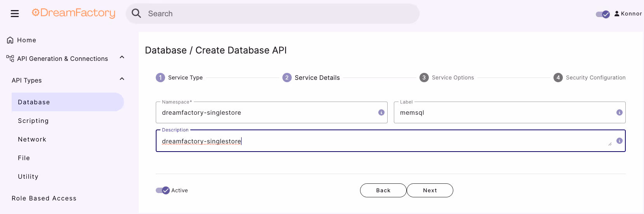Open the Scripting API type
This screenshot has height=214, width=644.
coord(33,121)
